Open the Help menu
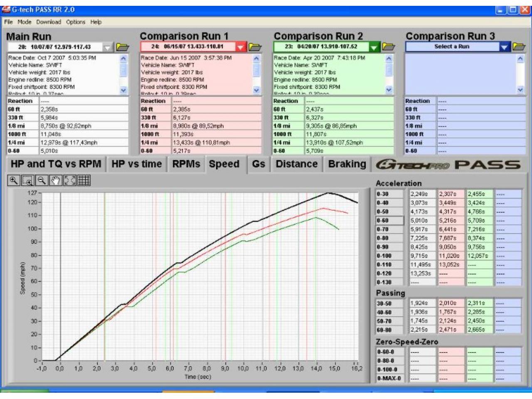This screenshot has width=532, height=399. point(96,22)
